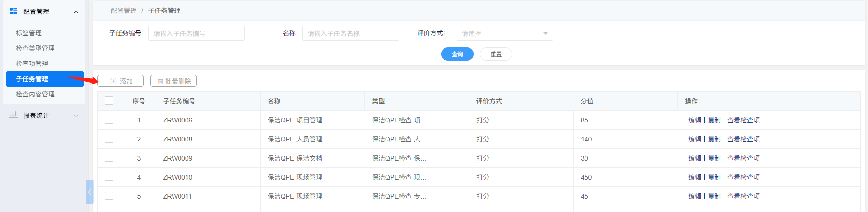Click the score value 140
Image resolution: width=868 pixels, height=212 pixels.
click(586, 139)
